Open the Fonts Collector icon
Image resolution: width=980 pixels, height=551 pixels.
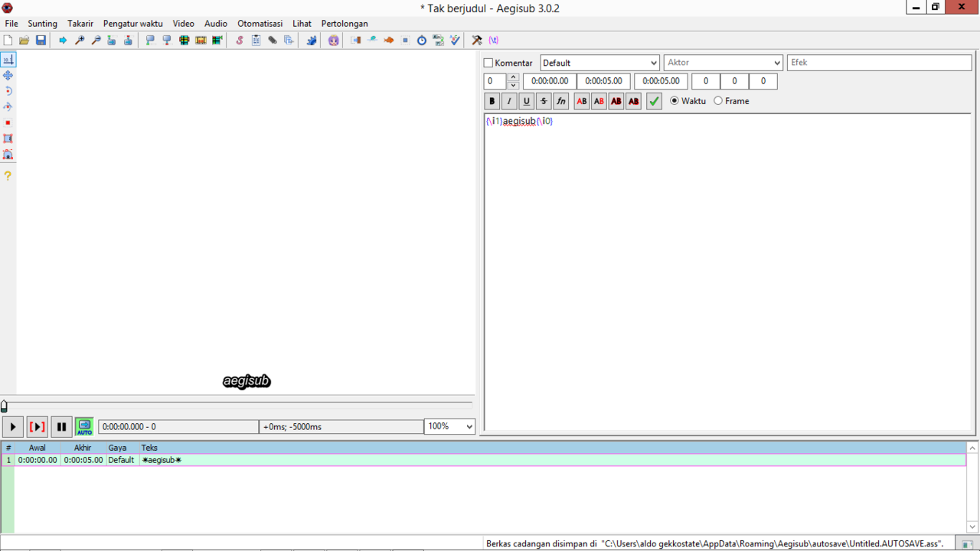point(289,40)
